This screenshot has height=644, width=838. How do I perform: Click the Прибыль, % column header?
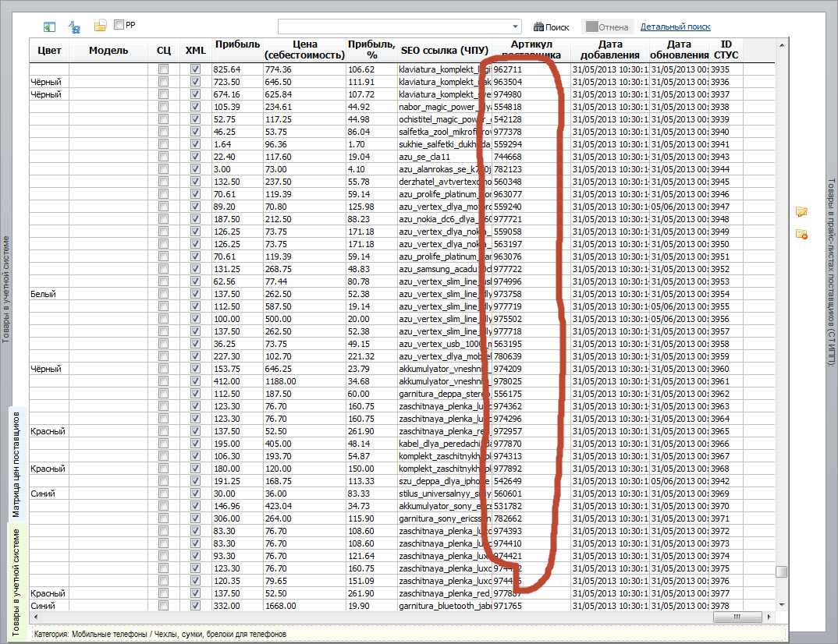(x=371, y=50)
